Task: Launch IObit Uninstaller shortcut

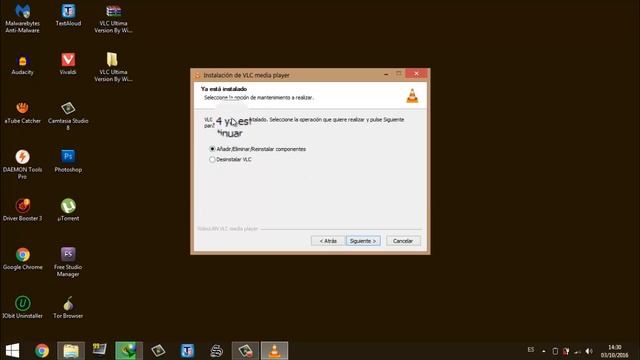Action: [x=22, y=307]
